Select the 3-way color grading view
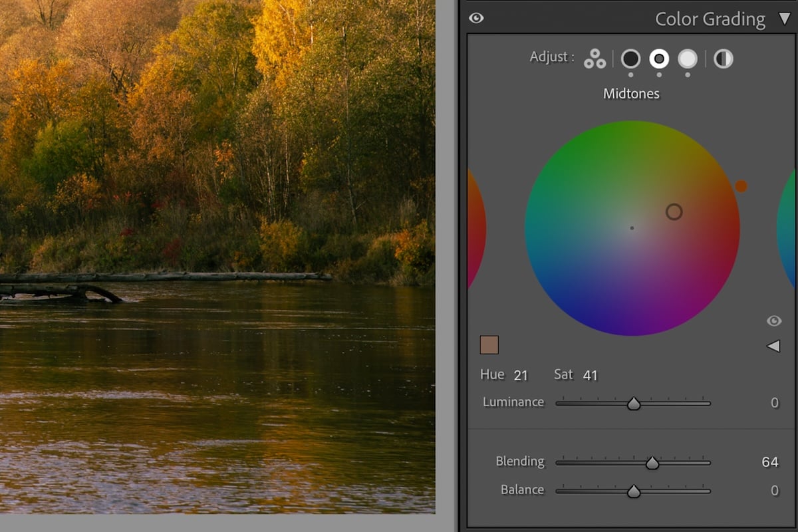Image resolution: width=798 pixels, height=532 pixels. click(595, 59)
